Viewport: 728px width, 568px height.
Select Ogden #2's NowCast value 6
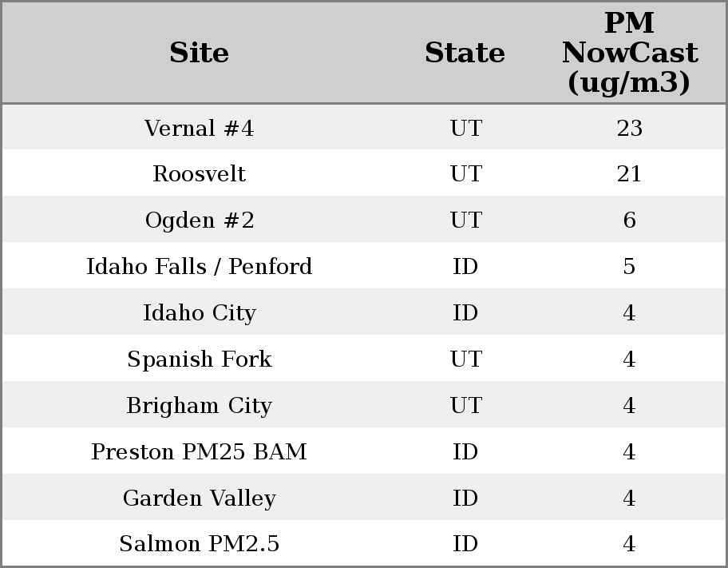[x=629, y=220]
